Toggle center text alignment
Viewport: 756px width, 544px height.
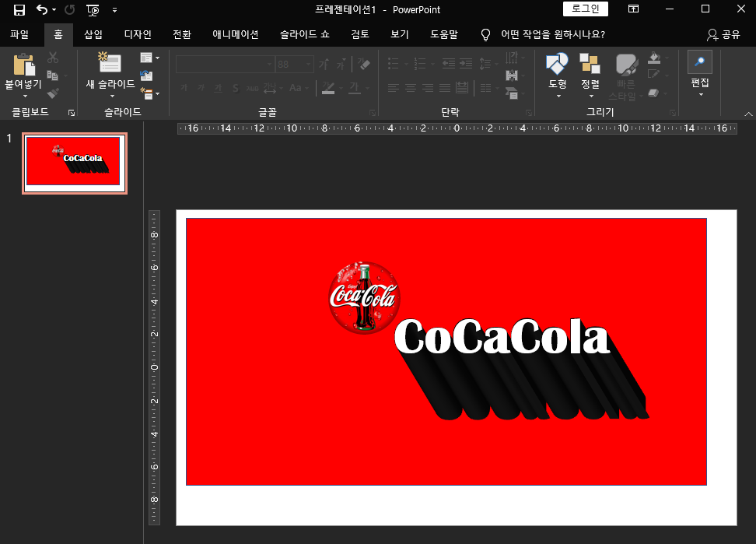(411, 88)
